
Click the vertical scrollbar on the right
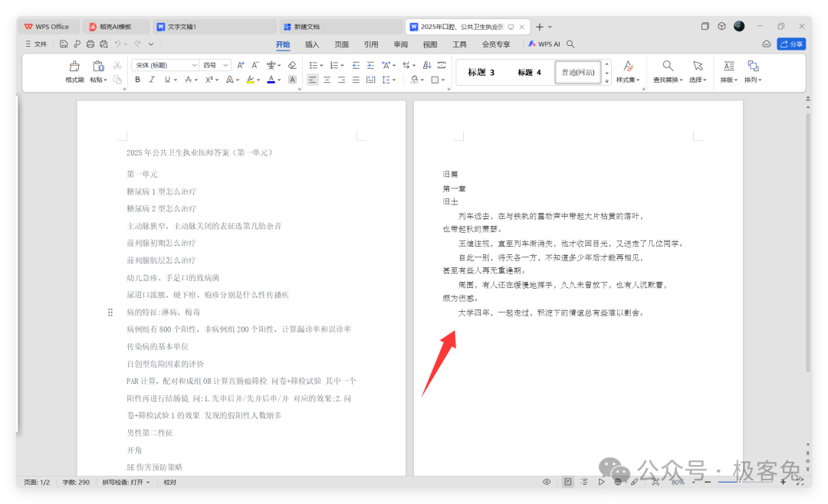(x=807, y=243)
